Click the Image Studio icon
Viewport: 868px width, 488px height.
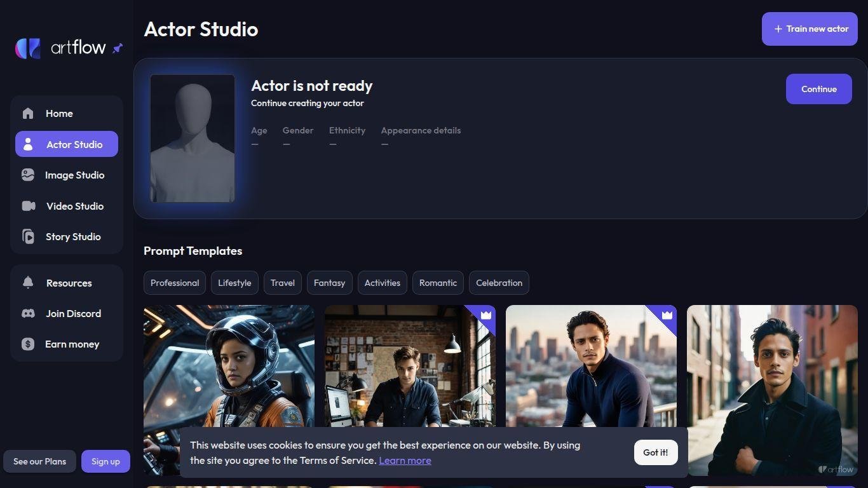(x=28, y=175)
